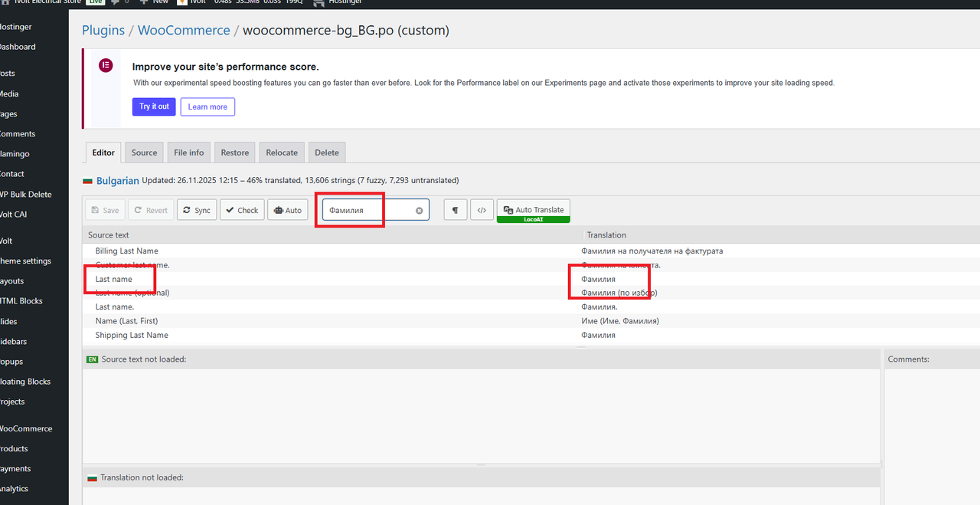Click translation Име (Име, Фамилия)

click(x=620, y=321)
